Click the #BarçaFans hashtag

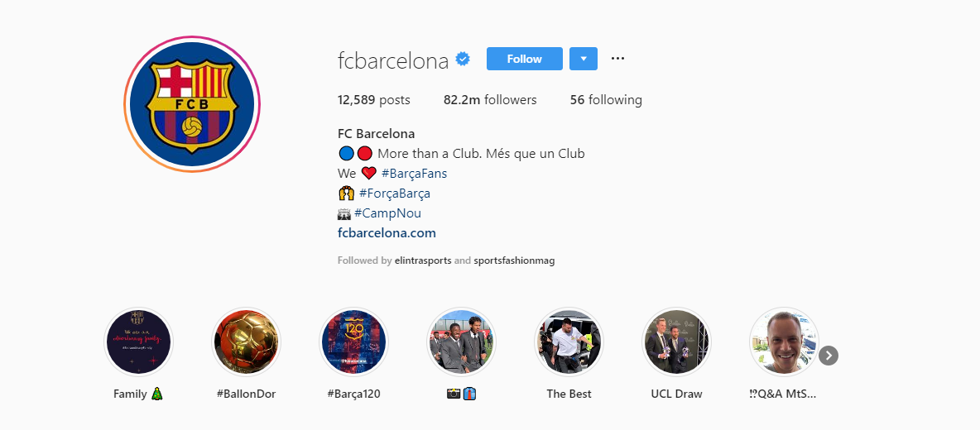click(414, 174)
